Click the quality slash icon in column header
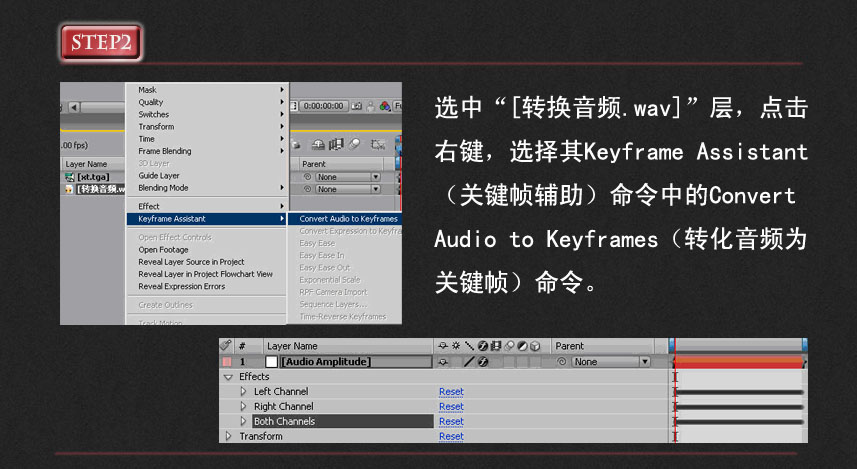 [x=469, y=345]
